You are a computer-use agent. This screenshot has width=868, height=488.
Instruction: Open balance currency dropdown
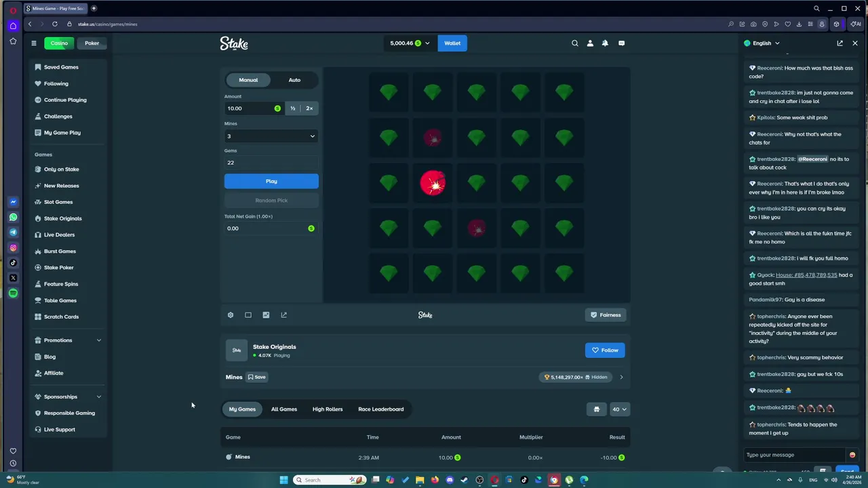click(410, 43)
